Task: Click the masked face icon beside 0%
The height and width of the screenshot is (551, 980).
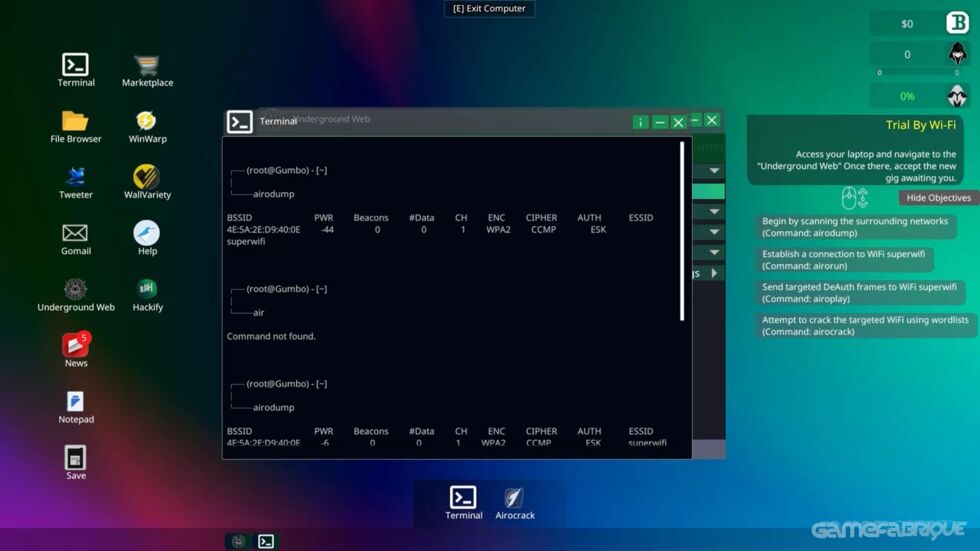Action: pyautogui.click(x=957, y=96)
